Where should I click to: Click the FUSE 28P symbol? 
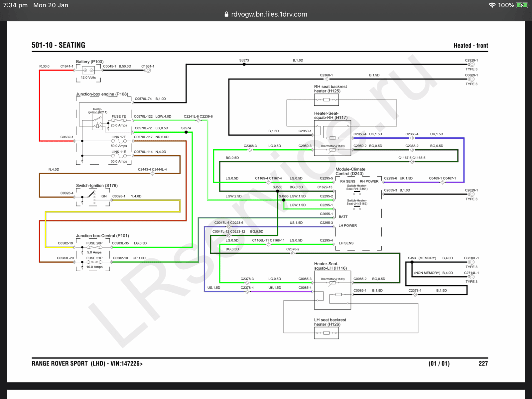point(94,247)
